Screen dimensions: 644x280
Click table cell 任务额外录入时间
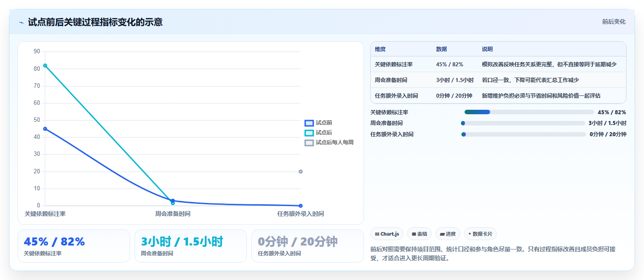396,95
